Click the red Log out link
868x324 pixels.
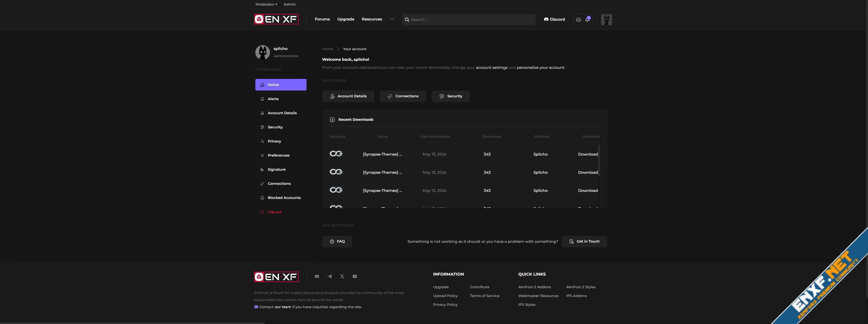[x=274, y=212]
